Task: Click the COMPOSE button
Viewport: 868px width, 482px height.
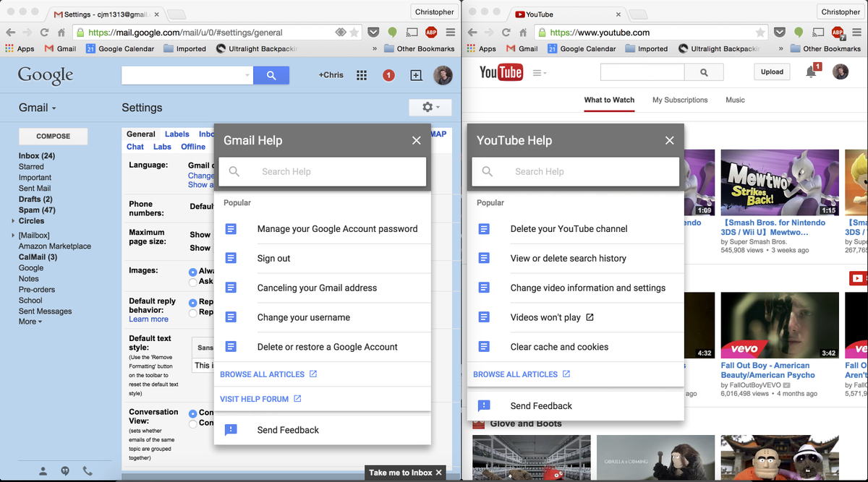Action: point(54,136)
